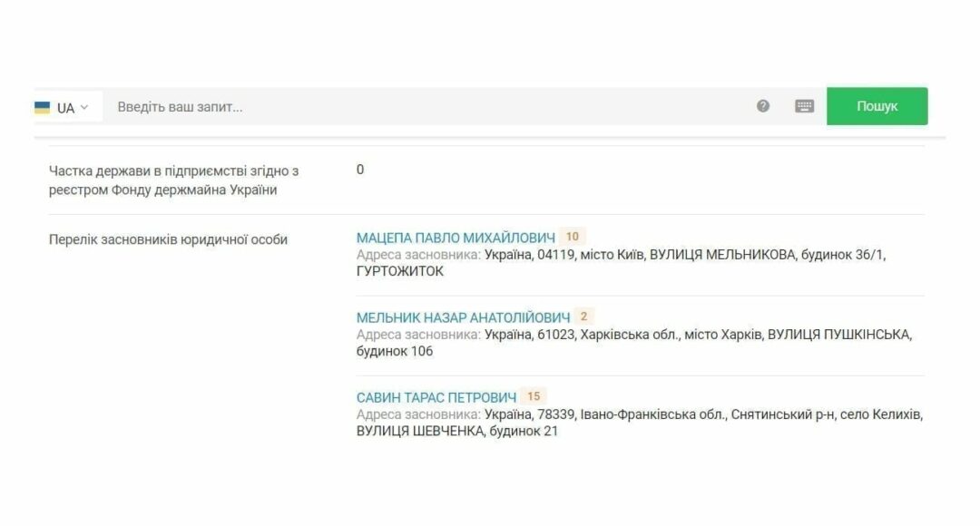Show the virtual keyboard icon
This screenshot has height=526, width=980.
804,106
